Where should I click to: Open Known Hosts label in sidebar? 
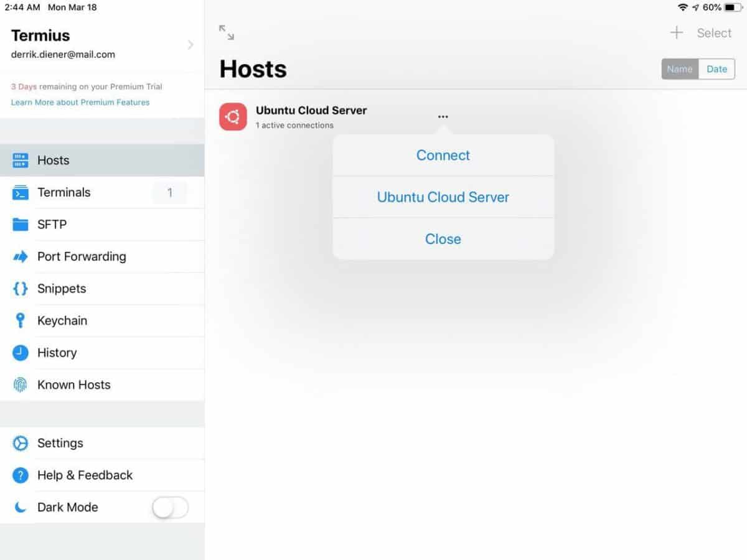[x=74, y=385]
